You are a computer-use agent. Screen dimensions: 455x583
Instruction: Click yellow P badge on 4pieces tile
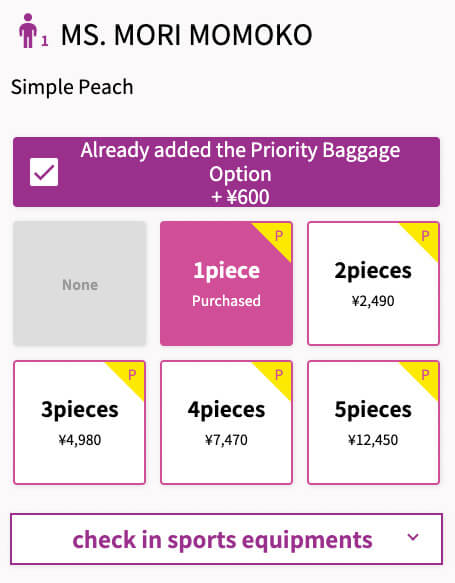pyautogui.click(x=277, y=376)
